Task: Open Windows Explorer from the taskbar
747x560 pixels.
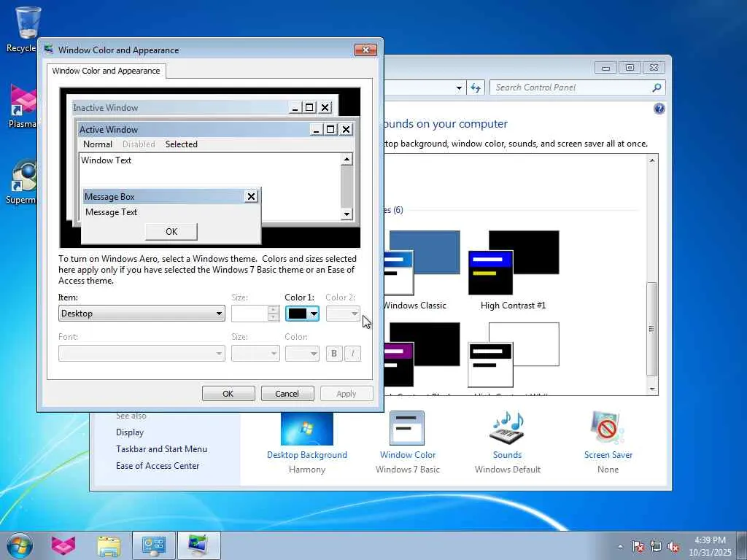Action: pyautogui.click(x=109, y=545)
